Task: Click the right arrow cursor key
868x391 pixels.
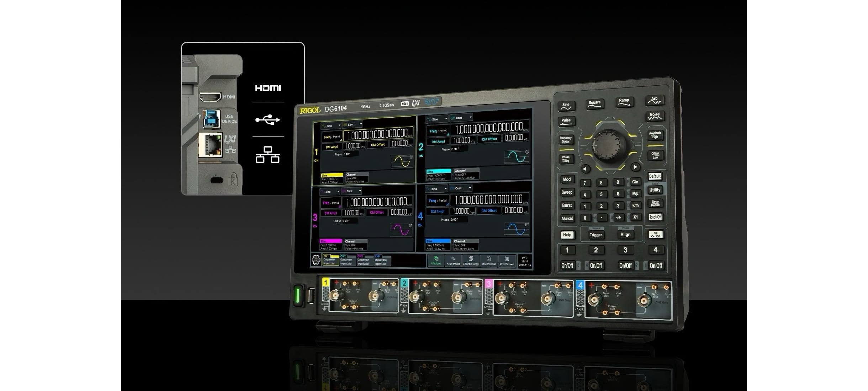Action: [635, 167]
